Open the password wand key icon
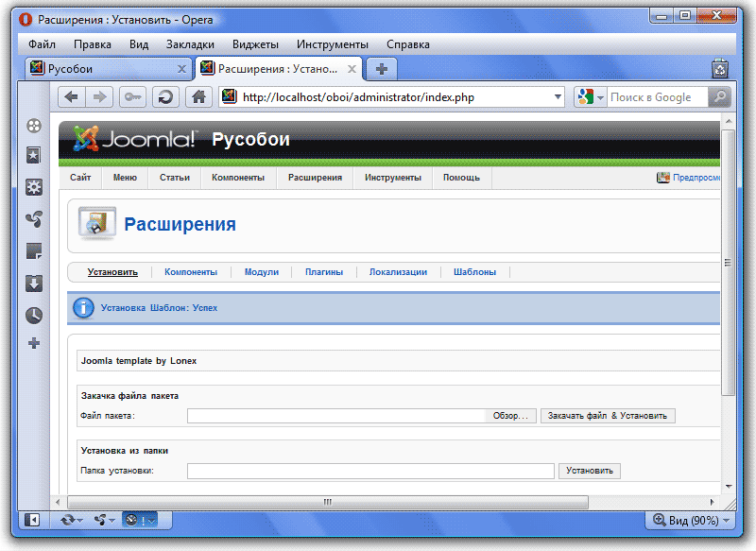The image size is (756, 551). pos(131,97)
